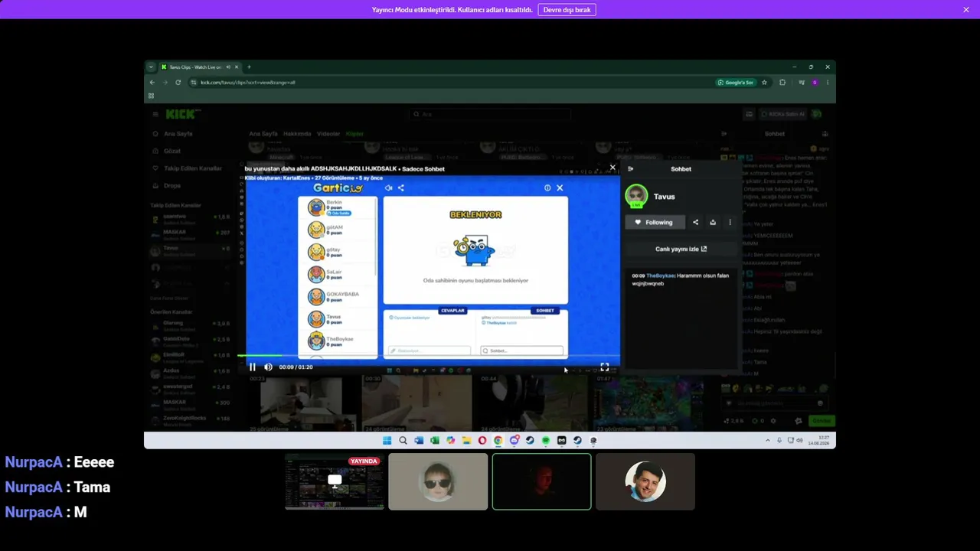Select the sunglasses avatar participant tile
This screenshot has width=980, height=551.
[x=438, y=481]
